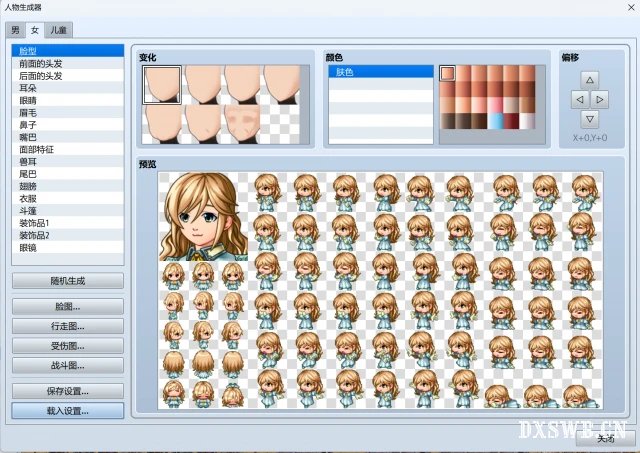
Task: Choose the second face shape in top row
Action: click(202, 84)
